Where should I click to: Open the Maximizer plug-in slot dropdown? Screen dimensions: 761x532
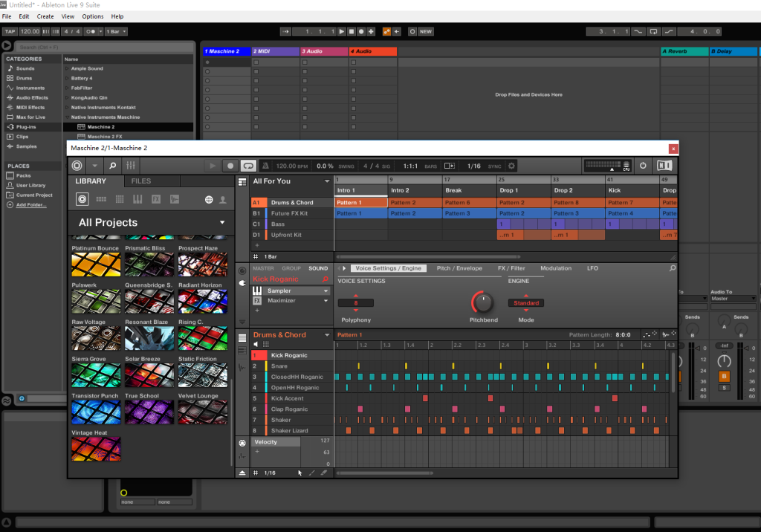[326, 300]
